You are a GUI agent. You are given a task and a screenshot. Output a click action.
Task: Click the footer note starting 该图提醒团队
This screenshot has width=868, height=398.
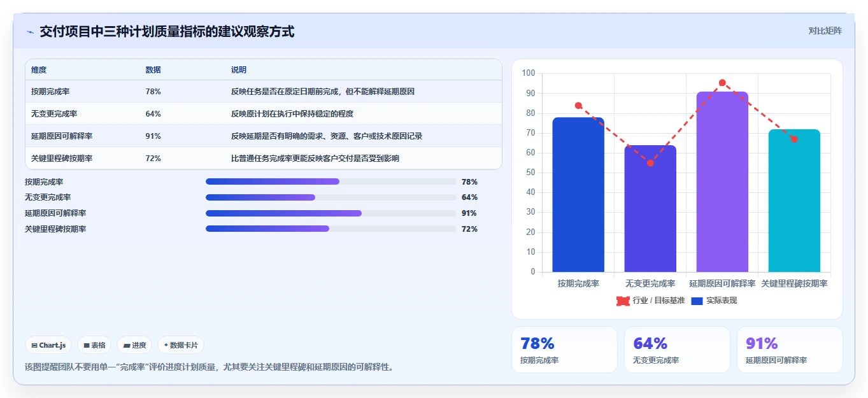click(x=209, y=367)
